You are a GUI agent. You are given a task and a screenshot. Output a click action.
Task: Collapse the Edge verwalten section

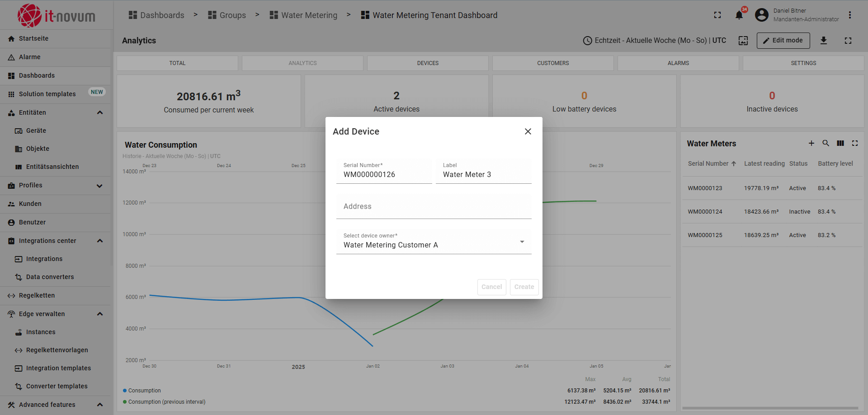click(x=100, y=314)
